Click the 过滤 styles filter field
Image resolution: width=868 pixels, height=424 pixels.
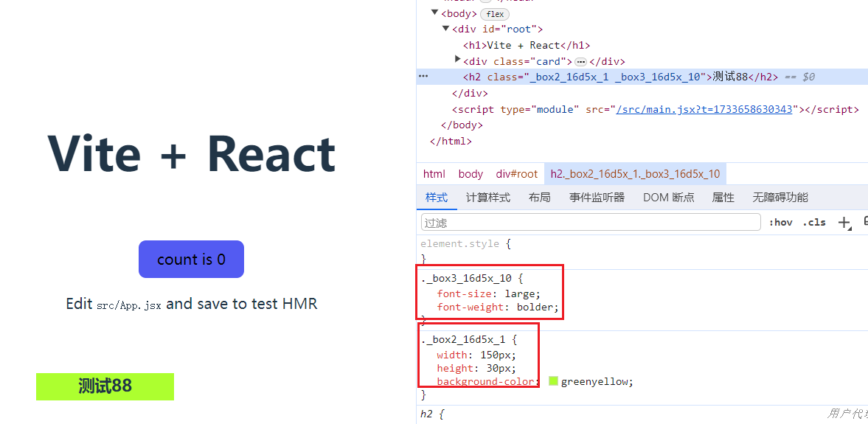(x=591, y=223)
